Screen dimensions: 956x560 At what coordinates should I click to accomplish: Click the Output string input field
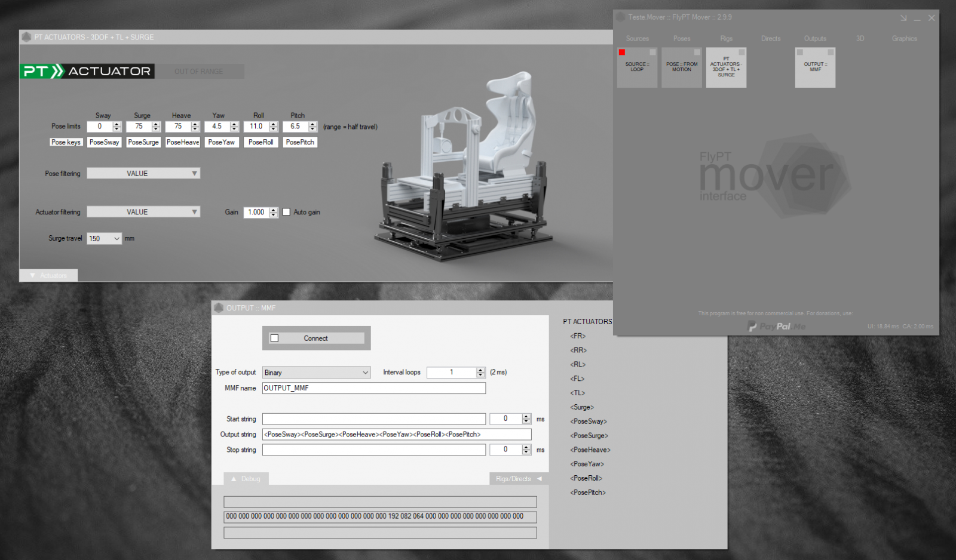pos(397,434)
